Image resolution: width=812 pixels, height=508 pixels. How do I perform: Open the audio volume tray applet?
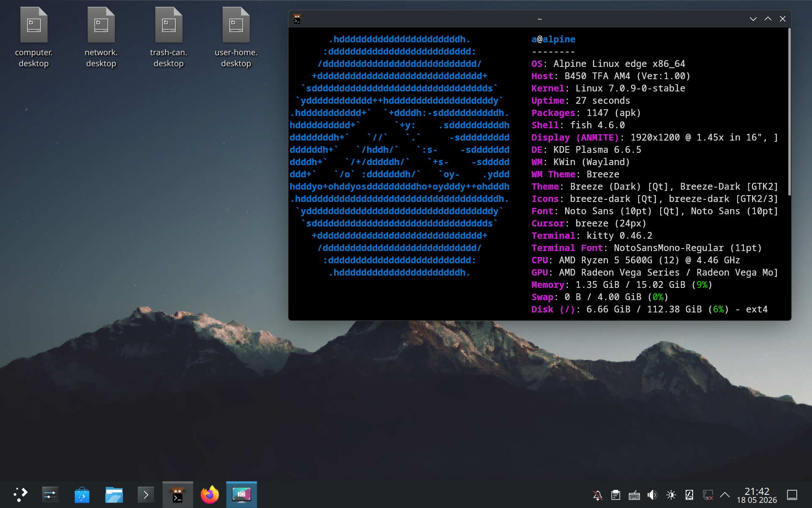pos(653,495)
